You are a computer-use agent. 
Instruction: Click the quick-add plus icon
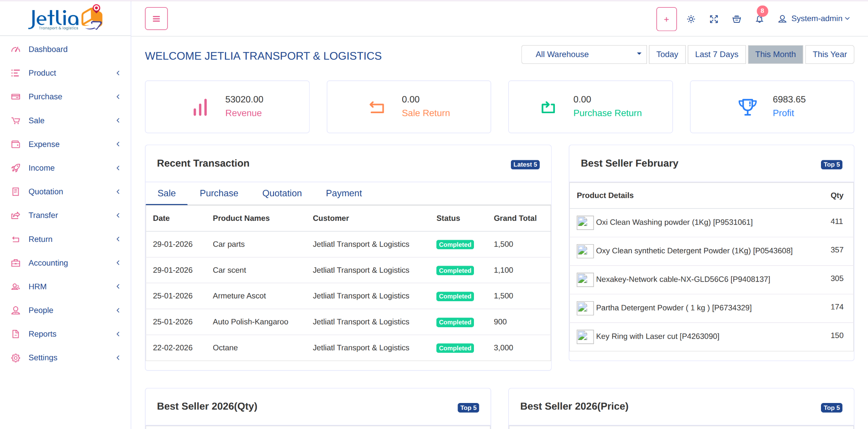coord(666,19)
